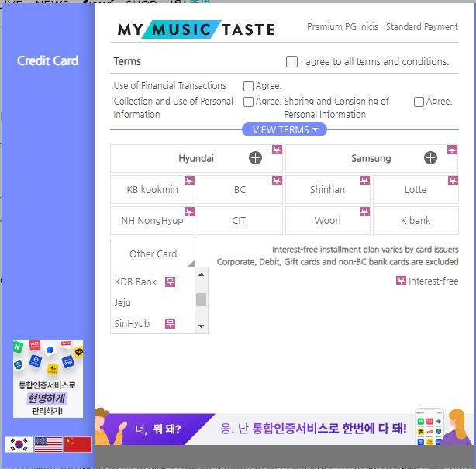Click the card list scroll up arrow

click(201, 274)
